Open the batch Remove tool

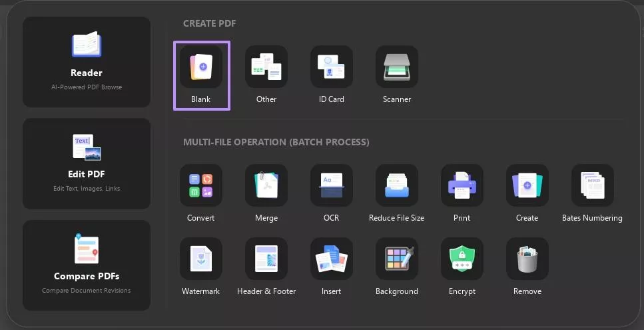(x=527, y=259)
